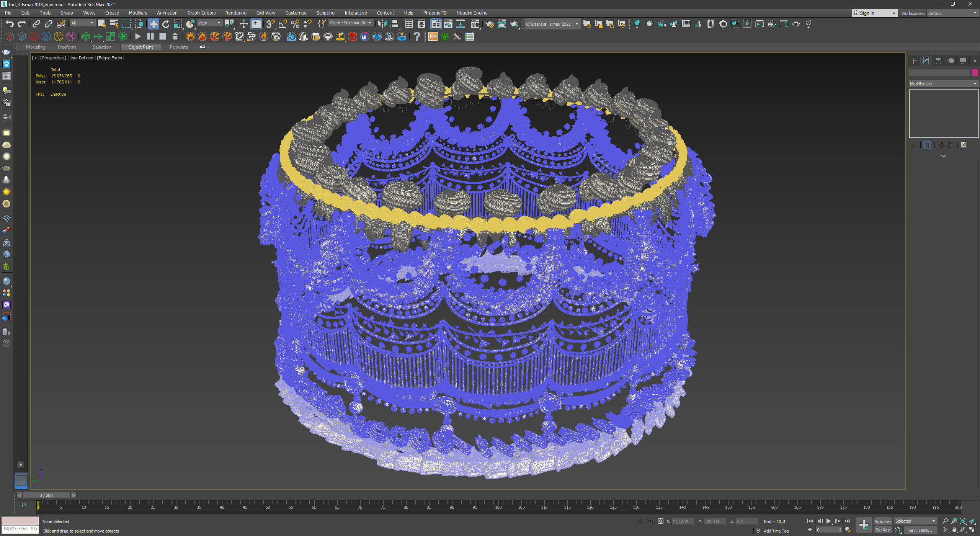Image resolution: width=980 pixels, height=536 pixels.
Task: Select the Rotate tool in toolbar
Action: point(165,24)
